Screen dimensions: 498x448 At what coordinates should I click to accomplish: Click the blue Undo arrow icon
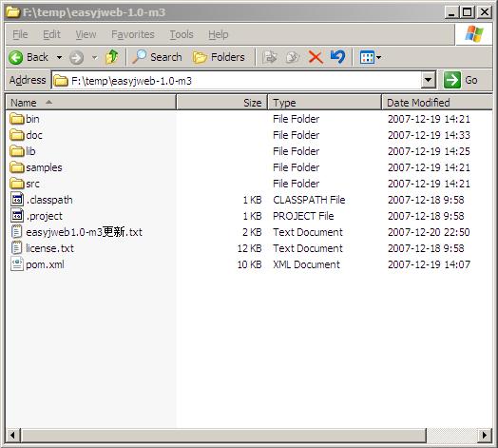[337, 57]
